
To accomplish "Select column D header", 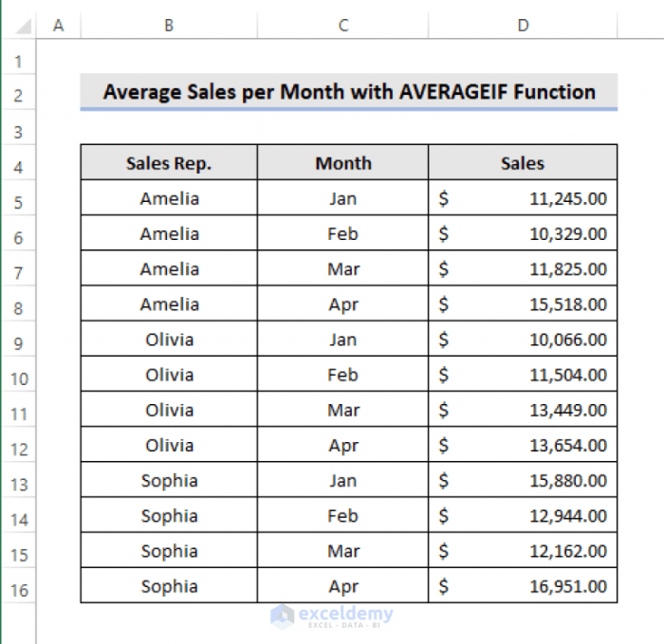I will (x=523, y=26).
